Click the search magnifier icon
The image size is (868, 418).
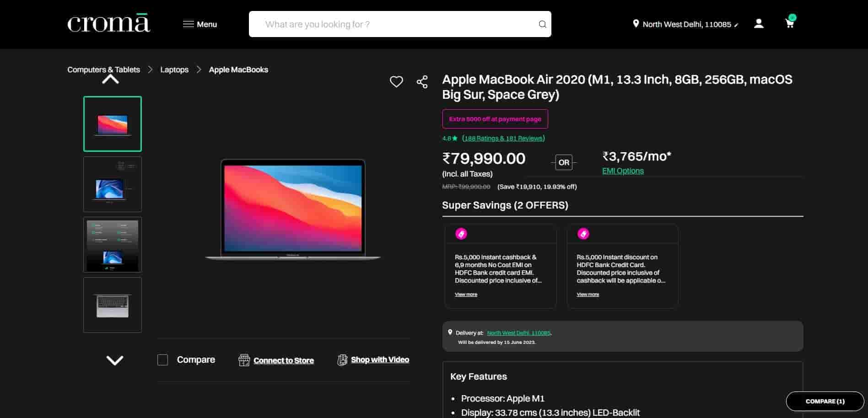pyautogui.click(x=542, y=24)
